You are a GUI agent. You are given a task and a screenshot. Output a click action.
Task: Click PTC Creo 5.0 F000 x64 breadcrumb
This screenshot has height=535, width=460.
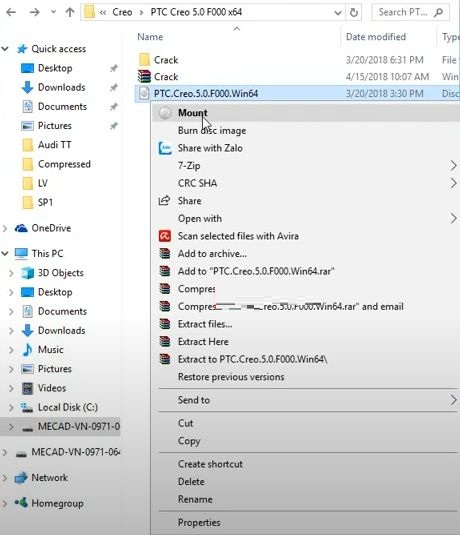[196, 12]
